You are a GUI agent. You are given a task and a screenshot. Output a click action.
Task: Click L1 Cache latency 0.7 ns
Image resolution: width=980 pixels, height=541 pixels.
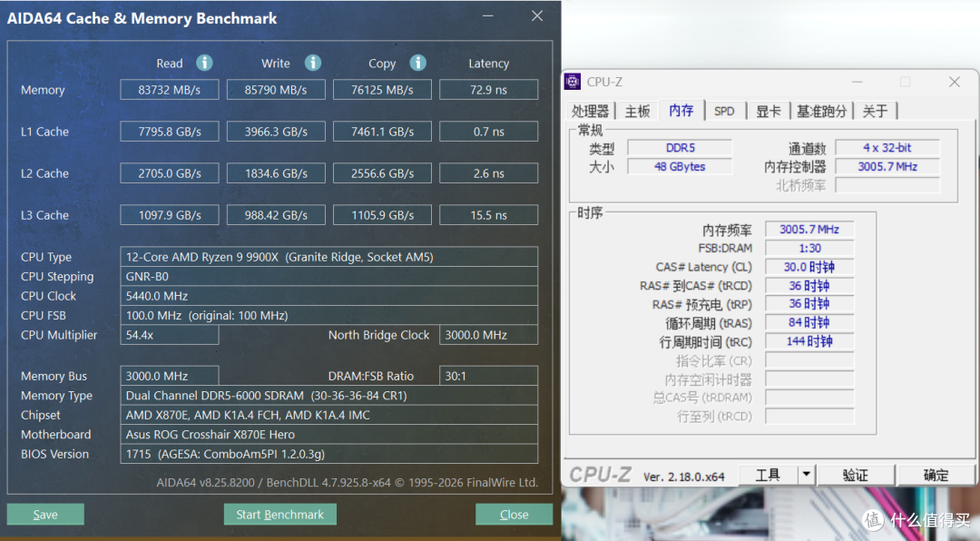tap(489, 132)
